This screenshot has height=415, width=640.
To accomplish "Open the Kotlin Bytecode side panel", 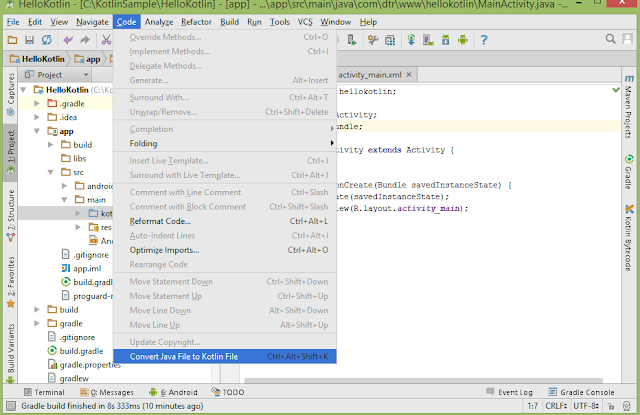I will (x=629, y=238).
